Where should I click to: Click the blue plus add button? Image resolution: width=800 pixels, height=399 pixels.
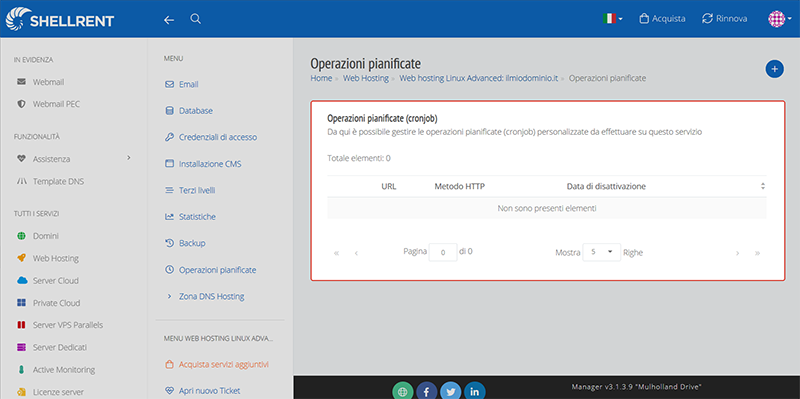click(x=774, y=69)
